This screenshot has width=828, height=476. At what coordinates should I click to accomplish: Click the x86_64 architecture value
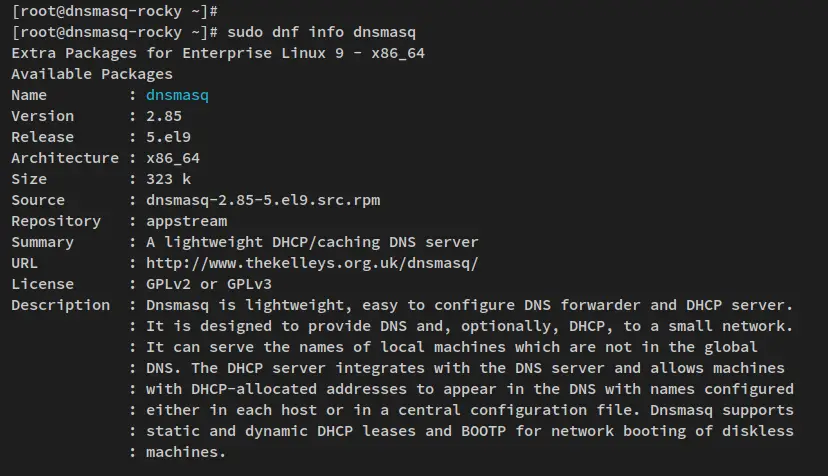point(172,158)
